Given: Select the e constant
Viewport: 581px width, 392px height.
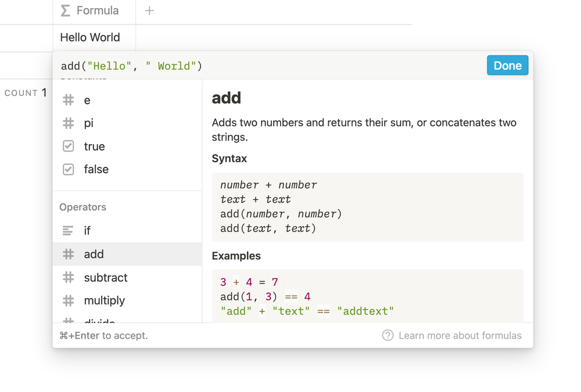Looking at the screenshot, I should click(127, 100).
